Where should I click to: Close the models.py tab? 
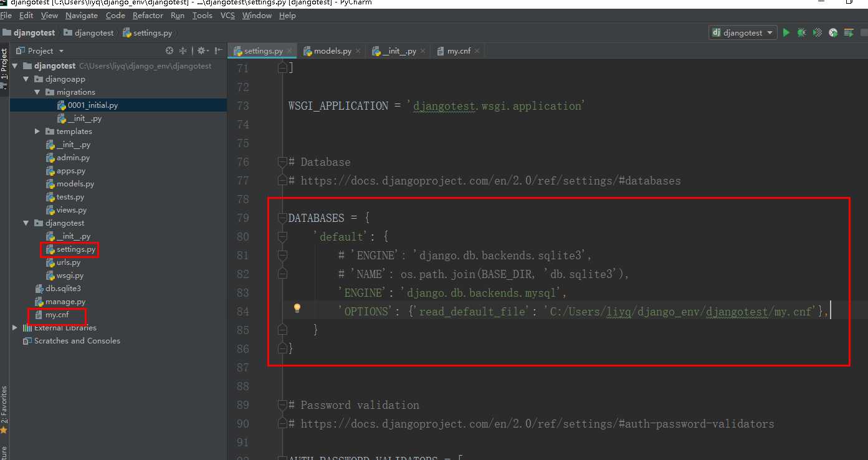tap(358, 51)
